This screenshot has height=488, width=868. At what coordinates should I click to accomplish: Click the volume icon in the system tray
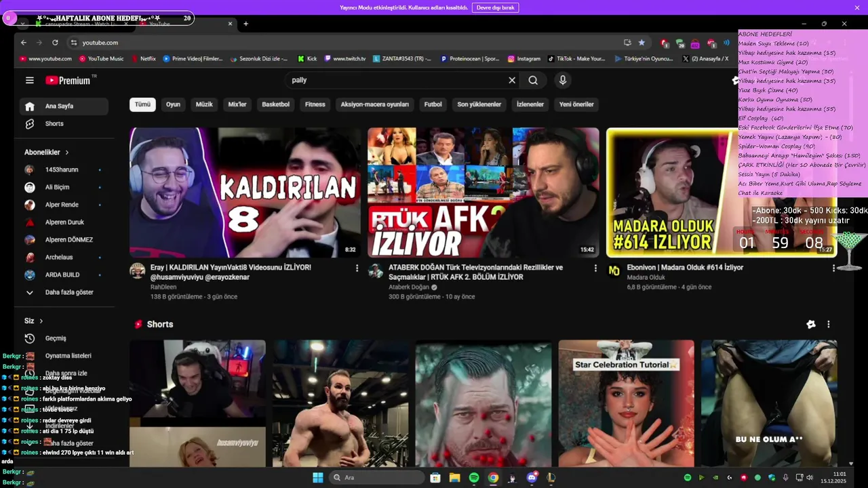pyautogui.click(x=809, y=478)
